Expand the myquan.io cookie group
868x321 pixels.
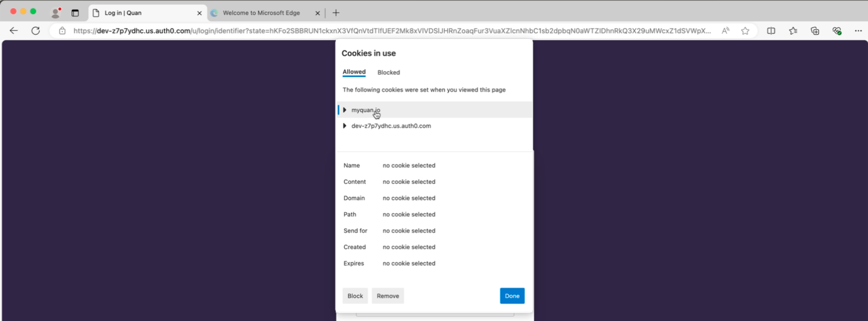coord(345,110)
